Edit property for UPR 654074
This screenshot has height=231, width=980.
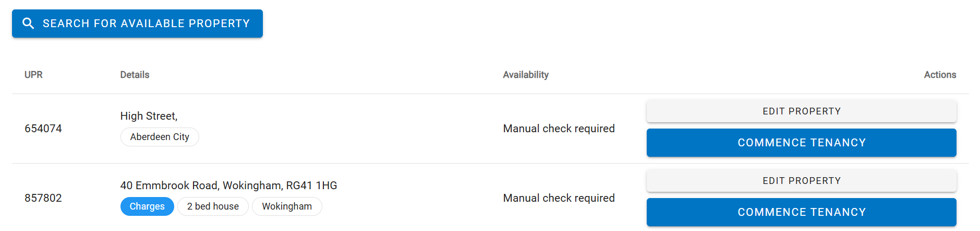tap(801, 111)
